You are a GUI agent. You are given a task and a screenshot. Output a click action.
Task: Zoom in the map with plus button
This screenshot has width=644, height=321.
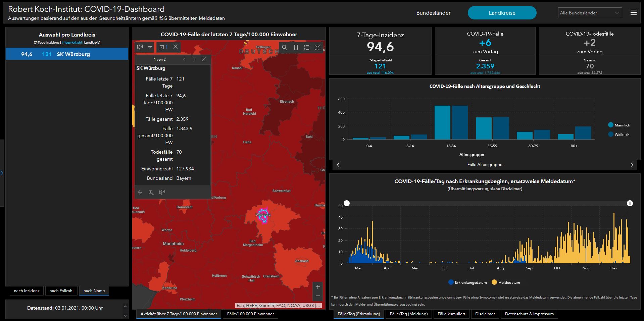pyautogui.click(x=317, y=287)
